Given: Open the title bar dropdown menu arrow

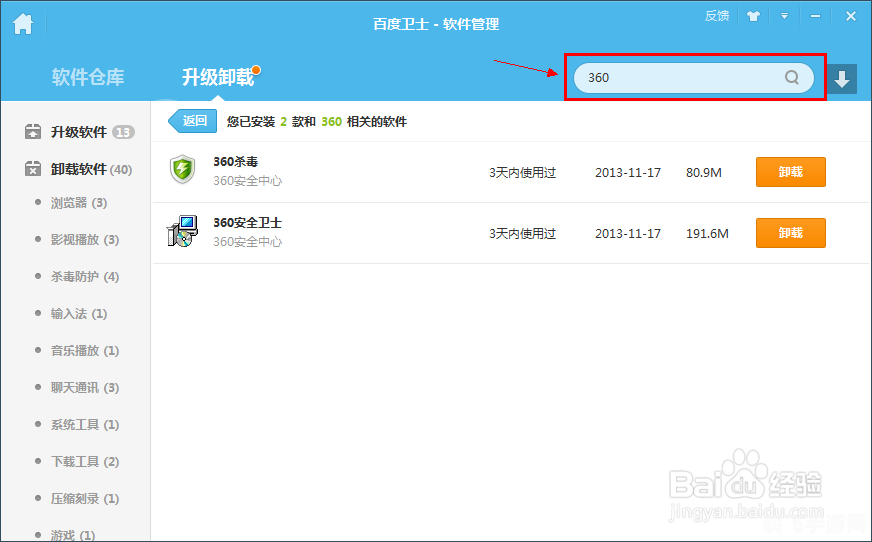Looking at the screenshot, I should point(784,16).
